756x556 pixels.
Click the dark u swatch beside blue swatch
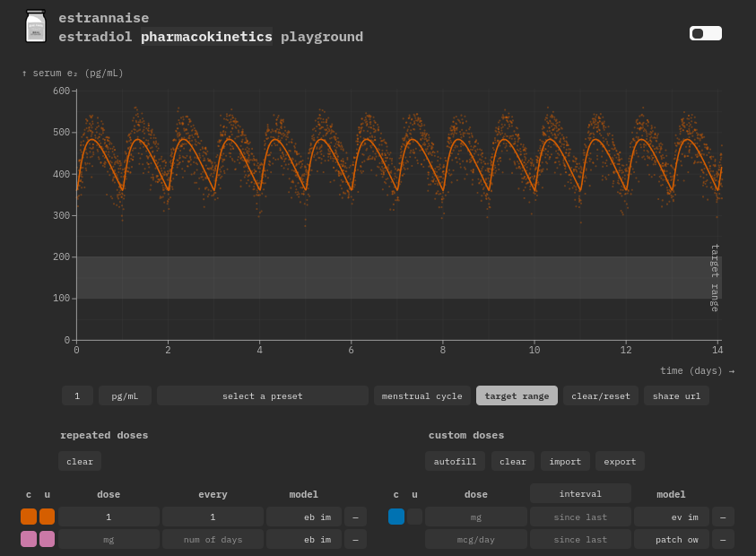coord(414,517)
